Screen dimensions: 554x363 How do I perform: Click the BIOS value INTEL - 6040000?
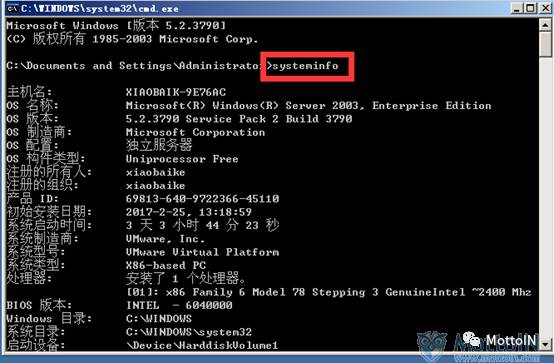(x=179, y=305)
